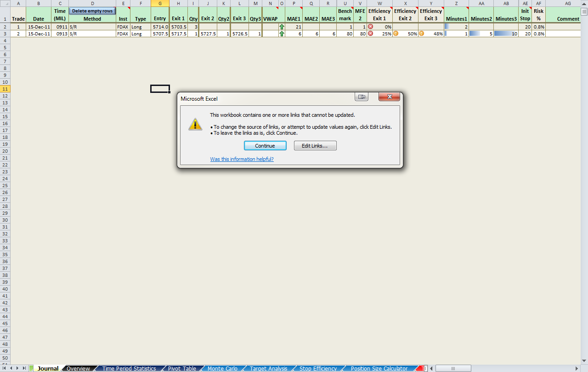
Task: Switch to the Journal sheet tab
Action: 48,368
